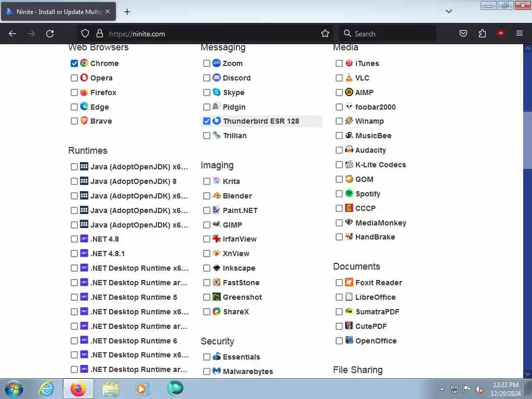The width and height of the screenshot is (532, 399).
Task: Show hidden system tray icons arrow
Action: pos(442,390)
